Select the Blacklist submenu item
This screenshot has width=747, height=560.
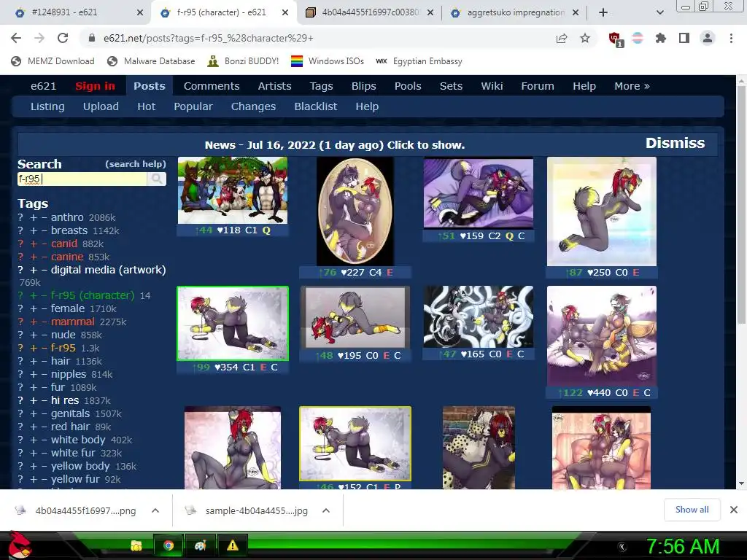[315, 106]
